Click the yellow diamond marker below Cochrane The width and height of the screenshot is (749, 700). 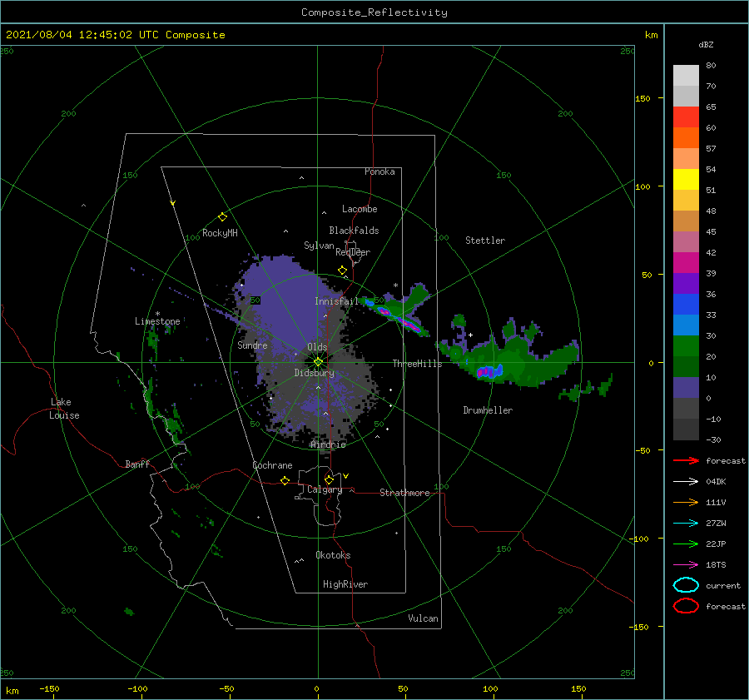click(285, 481)
